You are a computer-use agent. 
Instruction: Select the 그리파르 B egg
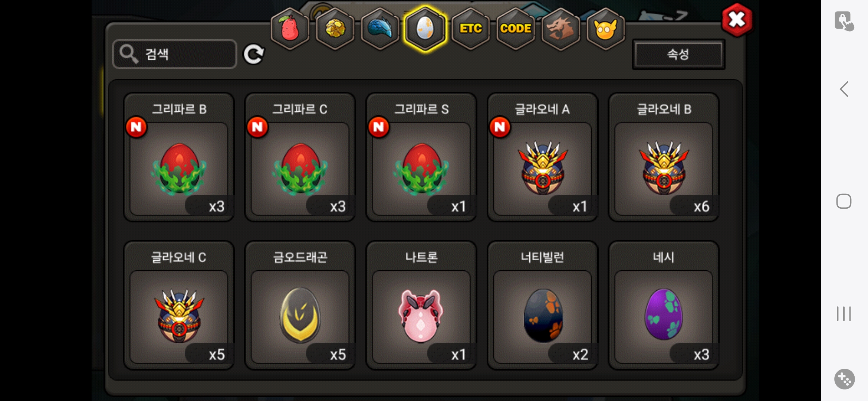[x=179, y=157]
